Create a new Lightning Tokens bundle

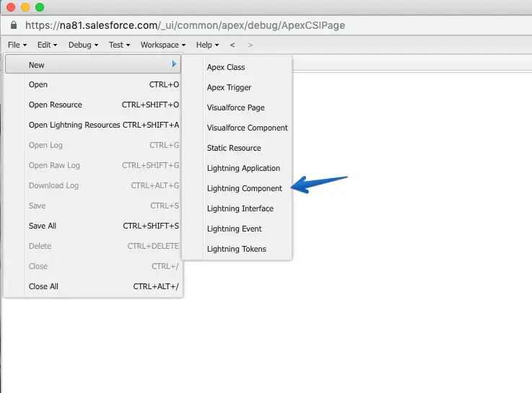tap(237, 249)
